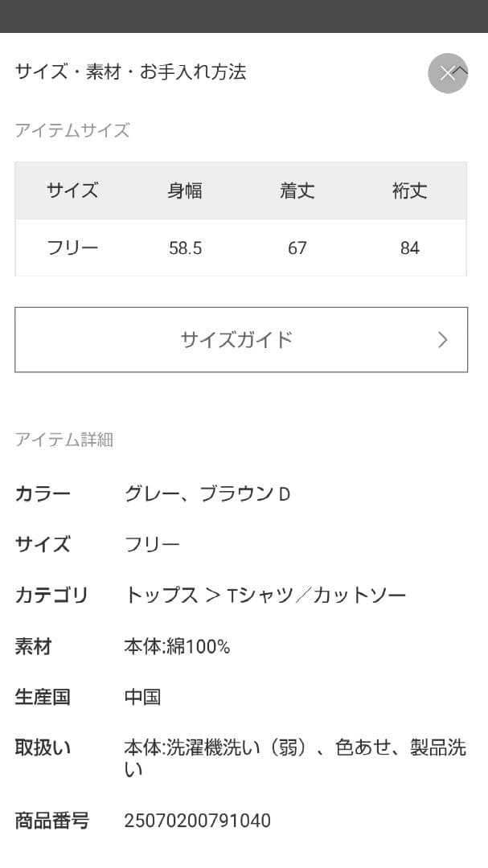Click the 67 length value
Image resolution: width=488 pixels, height=868 pixels.
(297, 248)
